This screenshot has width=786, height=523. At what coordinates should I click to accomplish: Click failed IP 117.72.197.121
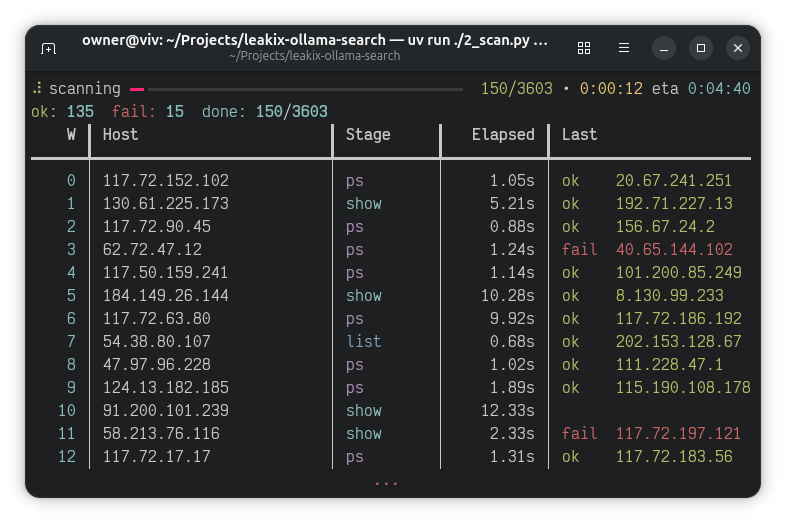point(678,434)
